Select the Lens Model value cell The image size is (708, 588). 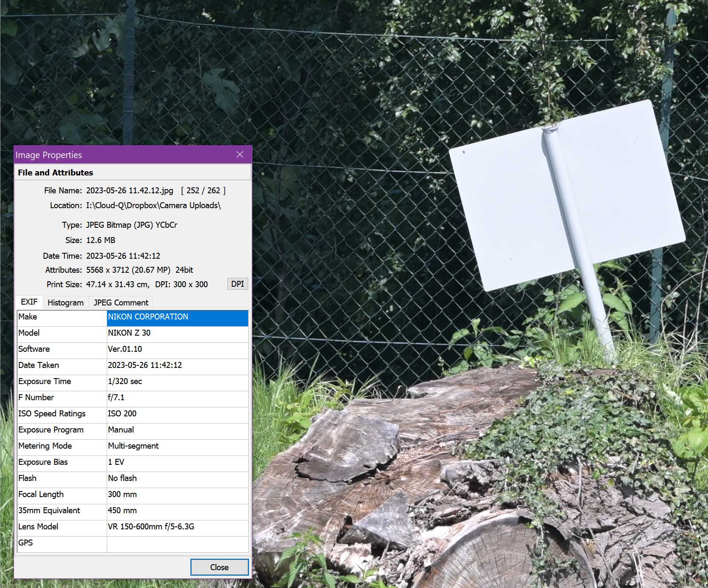[177, 527]
